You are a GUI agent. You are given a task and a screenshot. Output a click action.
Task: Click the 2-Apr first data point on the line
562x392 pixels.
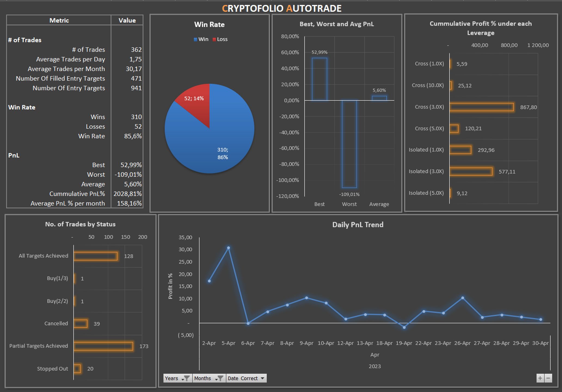[x=209, y=281]
